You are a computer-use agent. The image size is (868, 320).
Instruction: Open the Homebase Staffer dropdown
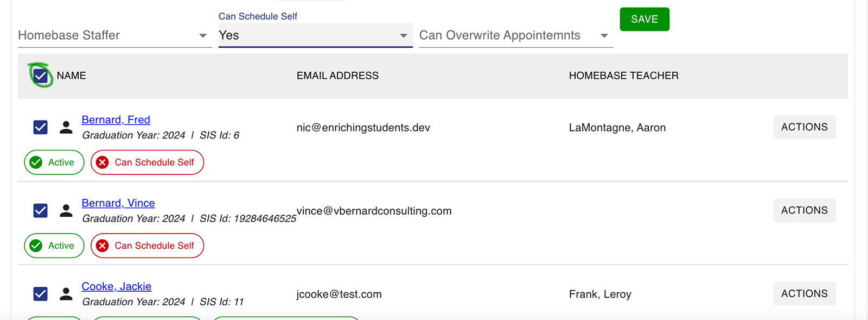point(114,35)
